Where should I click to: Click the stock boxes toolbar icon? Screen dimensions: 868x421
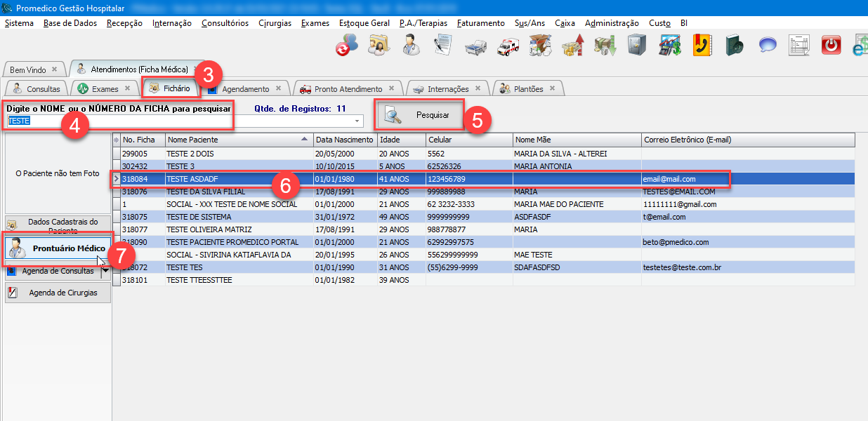pyautogui.click(x=540, y=46)
